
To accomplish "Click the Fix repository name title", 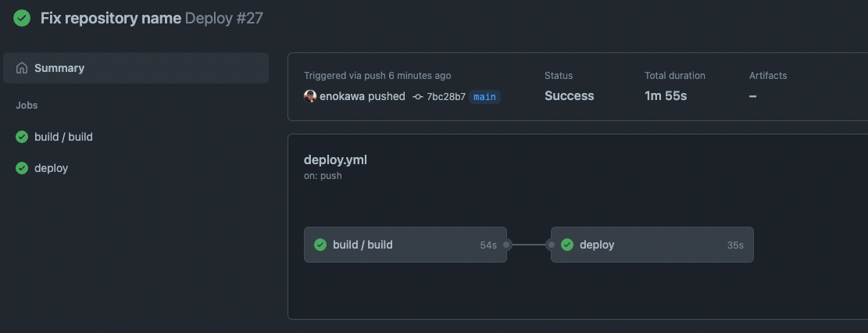I will pyautogui.click(x=111, y=18).
